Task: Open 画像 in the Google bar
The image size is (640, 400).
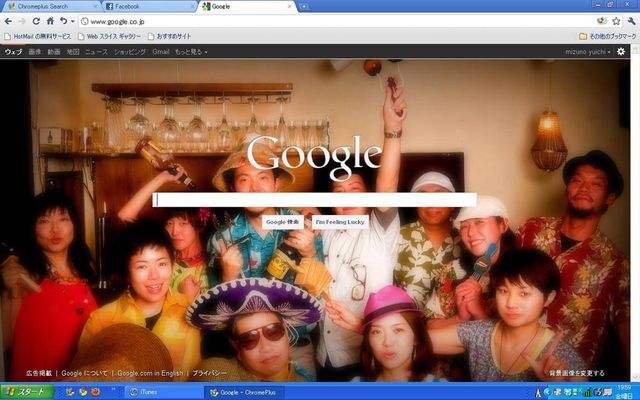Action: click(35, 52)
